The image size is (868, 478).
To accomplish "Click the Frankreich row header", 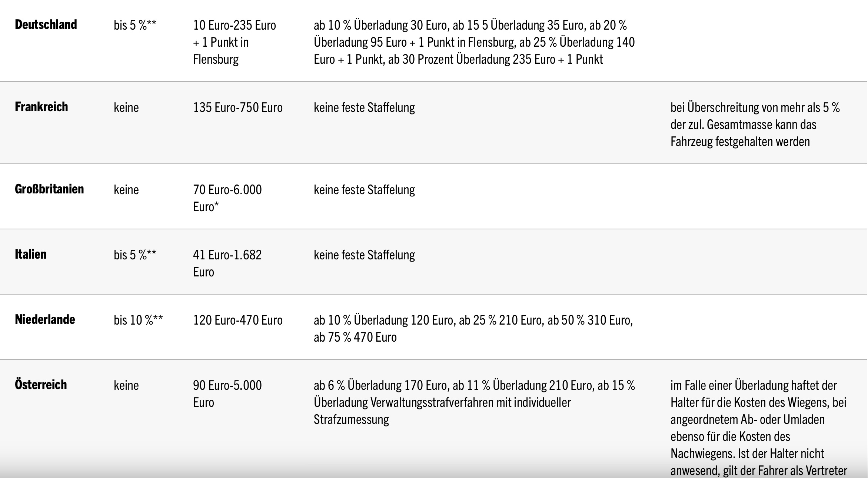I will (41, 107).
